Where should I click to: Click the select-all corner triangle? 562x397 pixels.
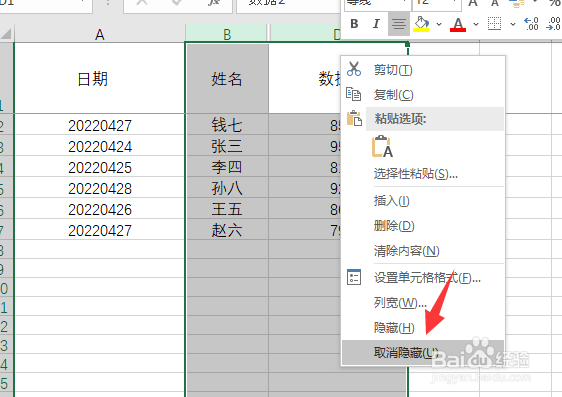pyautogui.click(x=6, y=34)
